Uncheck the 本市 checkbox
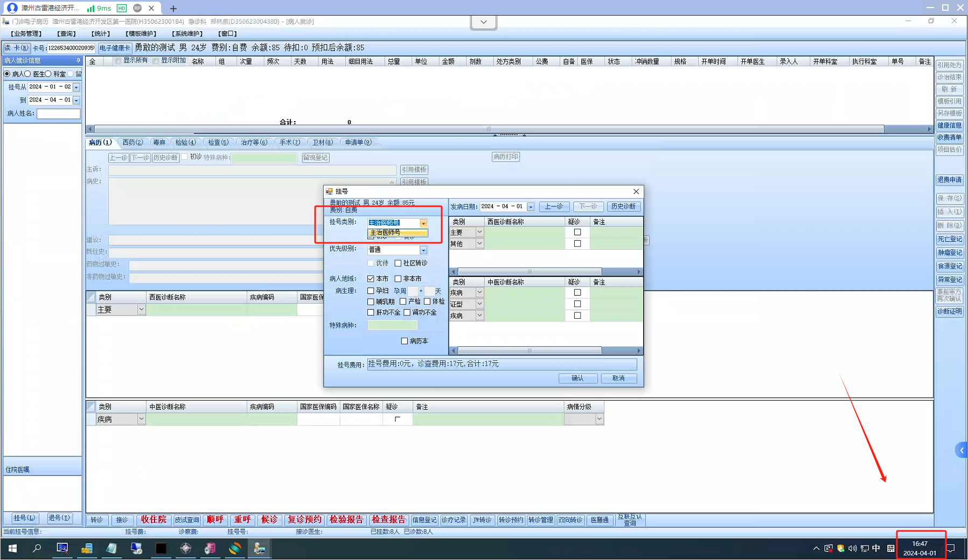The width and height of the screenshot is (968, 560). pyautogui.click(x=371, y=279)
